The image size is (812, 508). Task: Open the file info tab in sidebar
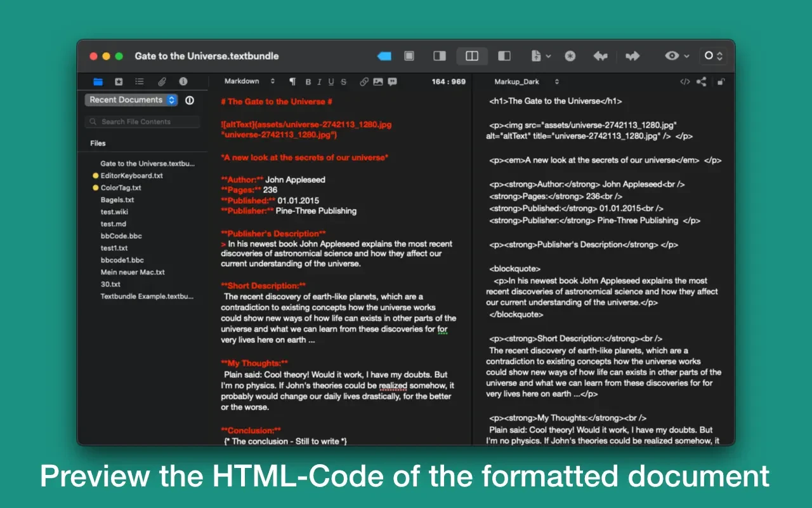(x=183, y=82)
